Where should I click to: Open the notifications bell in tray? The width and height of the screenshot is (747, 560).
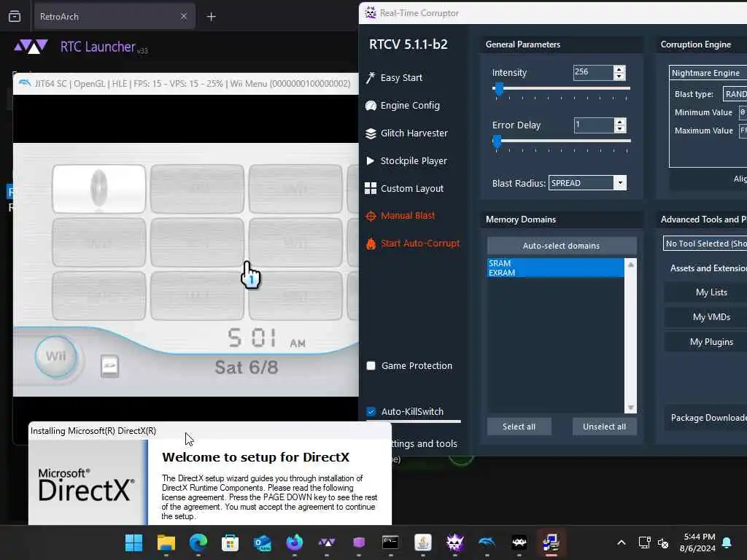727,542
